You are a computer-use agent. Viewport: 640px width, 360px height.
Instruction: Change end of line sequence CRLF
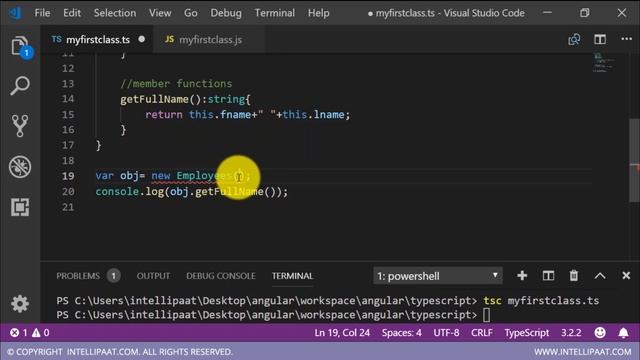(482, 333)
